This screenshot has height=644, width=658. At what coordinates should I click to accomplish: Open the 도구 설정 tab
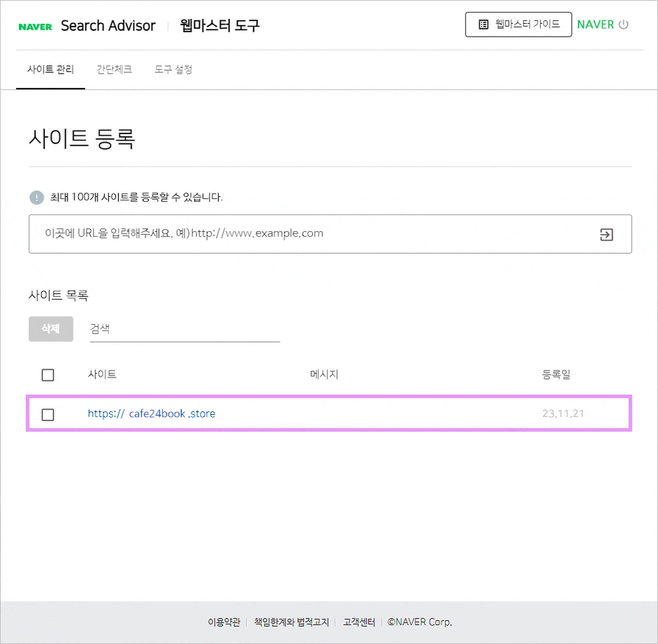click(173, 70)
